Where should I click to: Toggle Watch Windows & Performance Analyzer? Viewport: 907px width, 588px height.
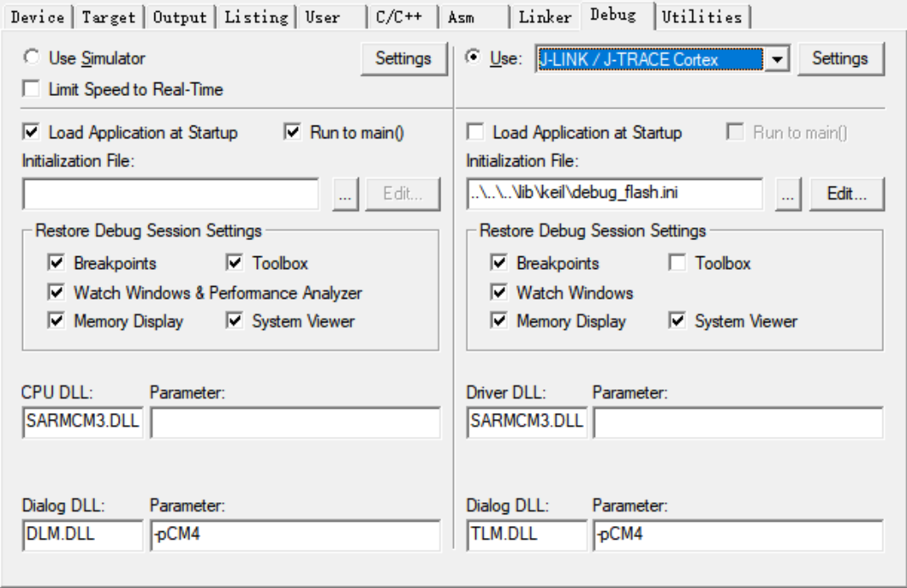click(x=56, y=293)
